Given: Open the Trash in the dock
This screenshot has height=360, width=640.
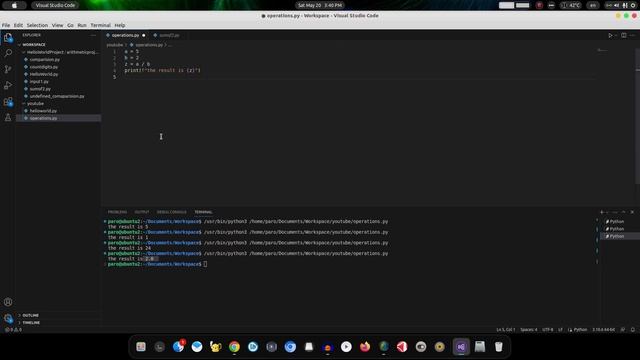Looking at the screenshot, I should pos(498,347).
